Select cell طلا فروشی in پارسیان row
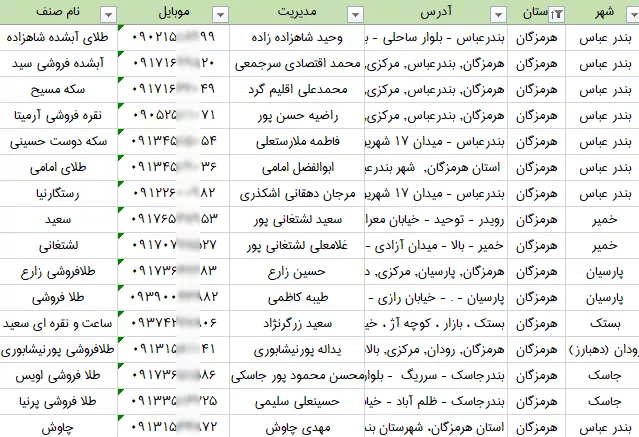The image size is (639, 437). coord(59,298)
